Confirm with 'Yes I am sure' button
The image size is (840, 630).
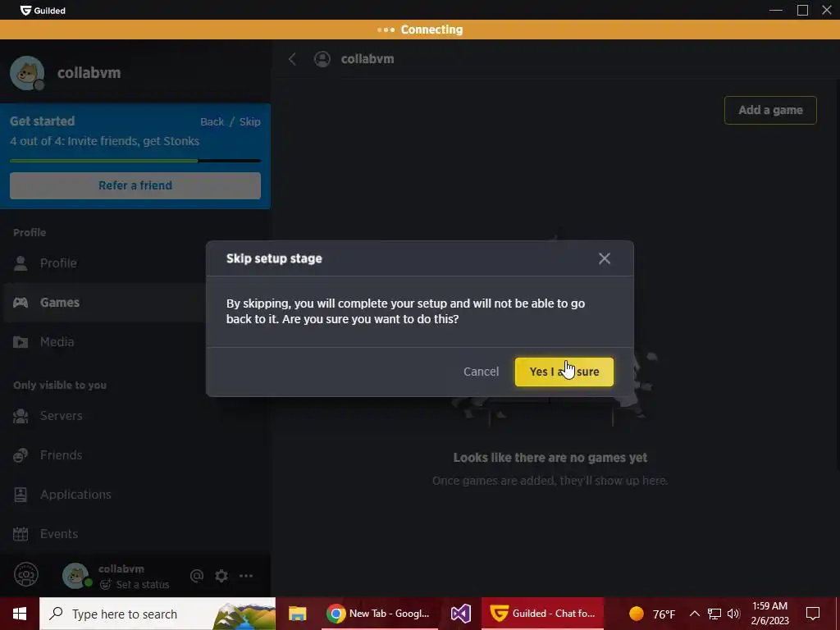(x=564, y=372)
